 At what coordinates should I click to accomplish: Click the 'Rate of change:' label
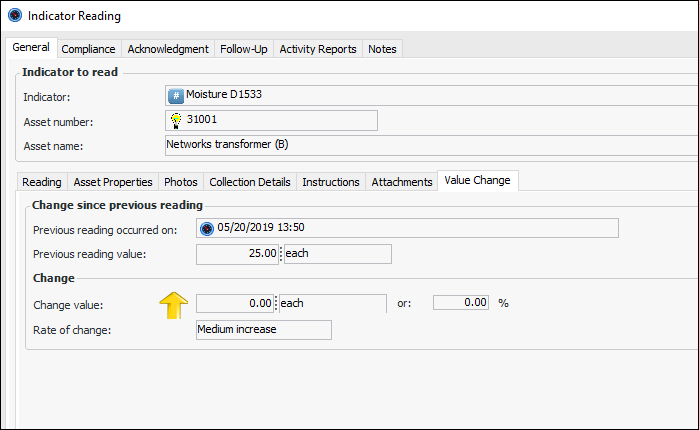(x=72, y=330)
